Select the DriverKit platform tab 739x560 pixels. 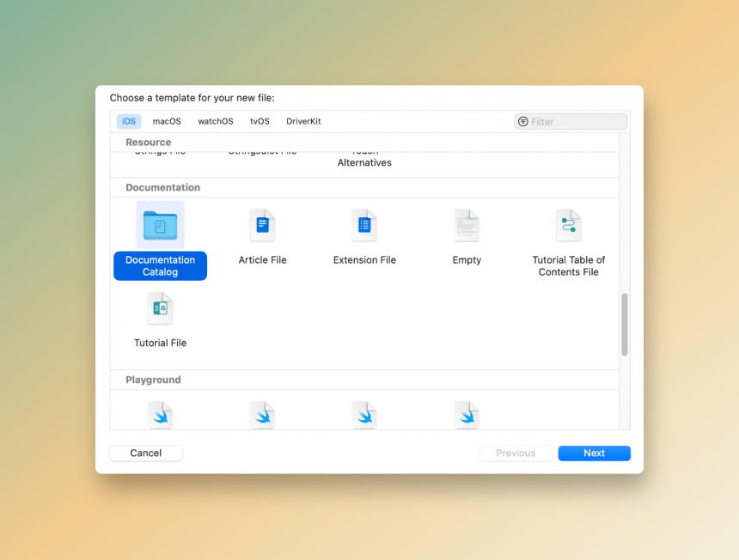click(x=302, y=121)
